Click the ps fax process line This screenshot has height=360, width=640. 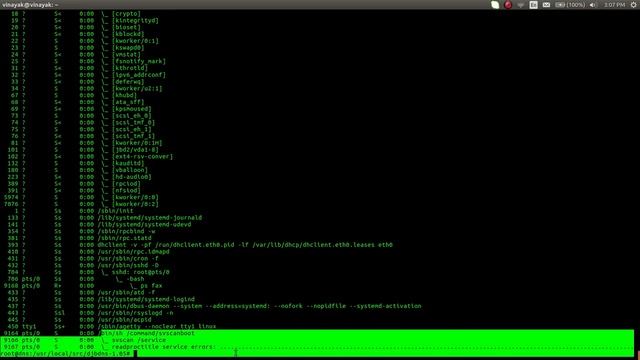[83, 286]
